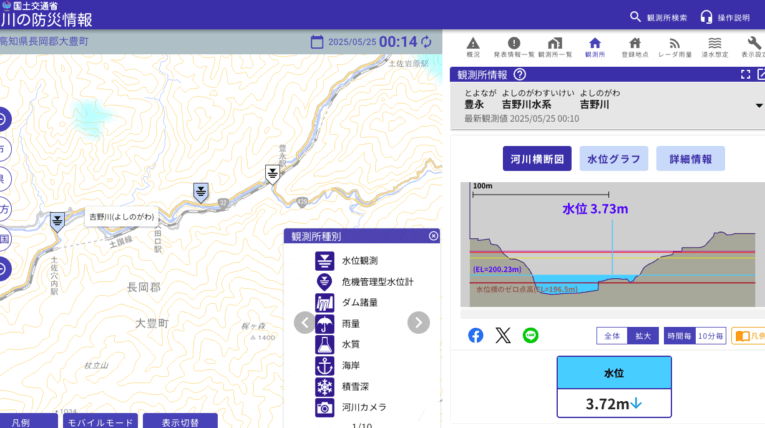765x428 pixels.
Task: Open the station search magnifier icon
Action: [x=635, y=17]
